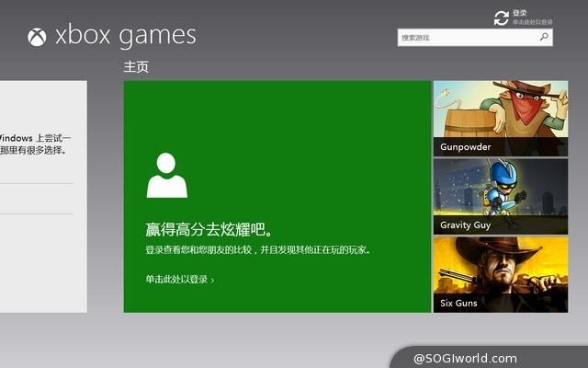Screen dimensions: 588x368
Task: Open the Gravity Guy game tile
Action: coord(501,196)
